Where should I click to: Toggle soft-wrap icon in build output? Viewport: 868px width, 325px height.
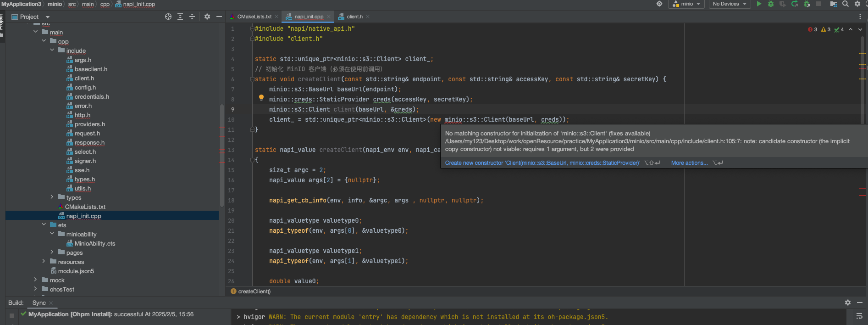pos(859,316)
